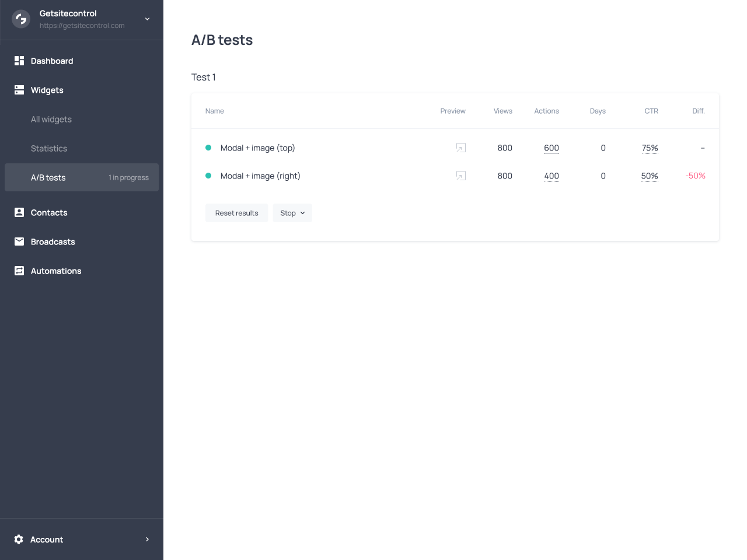Switch to the Statistics section

(49, 148)
